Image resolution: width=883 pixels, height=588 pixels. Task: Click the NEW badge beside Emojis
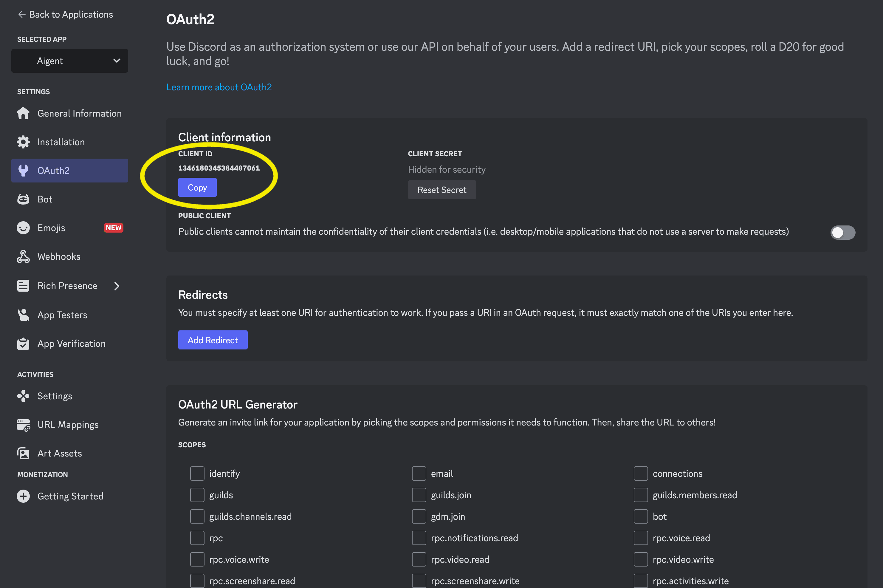pos(113,228)
